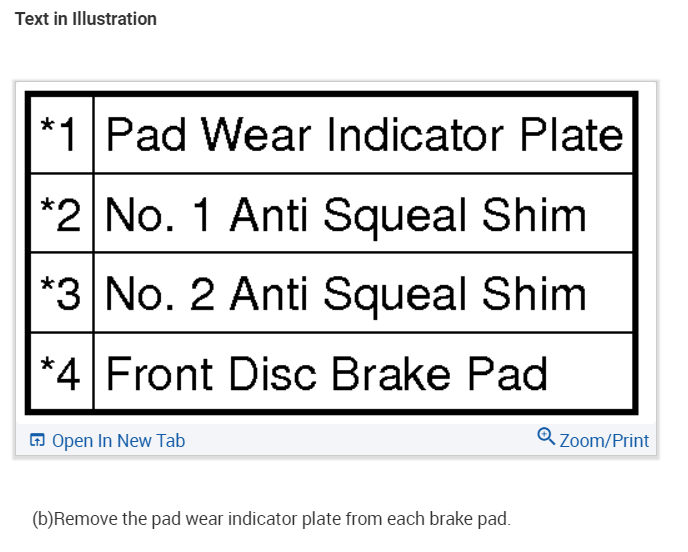Click the *2 callout cell

[60, 214]
